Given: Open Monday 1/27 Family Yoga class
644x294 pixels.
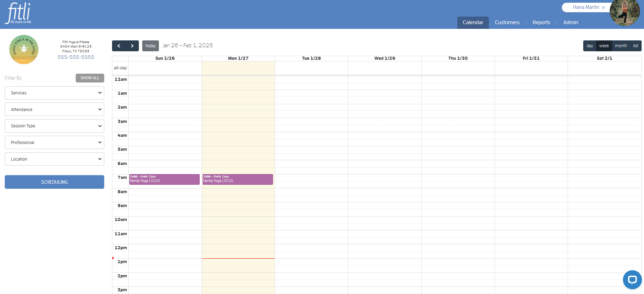Looking at the screenshot, I should tap(238, 179).
